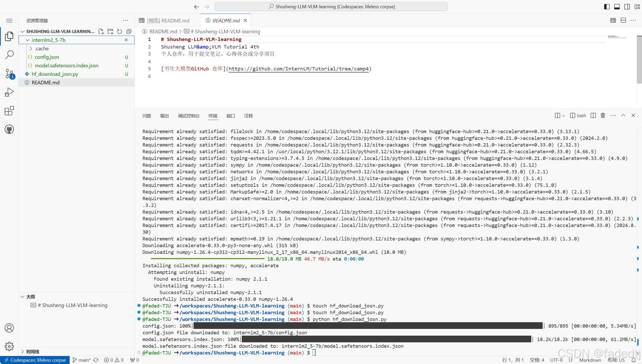Image resolution: width=642 pixels, height=364 pixels.
Task: Open the Search view in activity bar
Action: 9,55
